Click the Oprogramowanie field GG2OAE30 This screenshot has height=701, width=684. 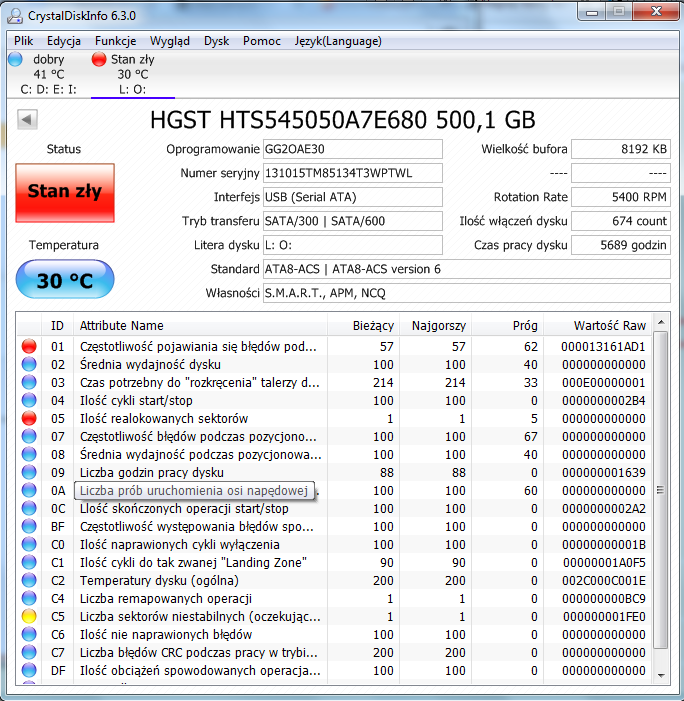[x=353, y=149]
